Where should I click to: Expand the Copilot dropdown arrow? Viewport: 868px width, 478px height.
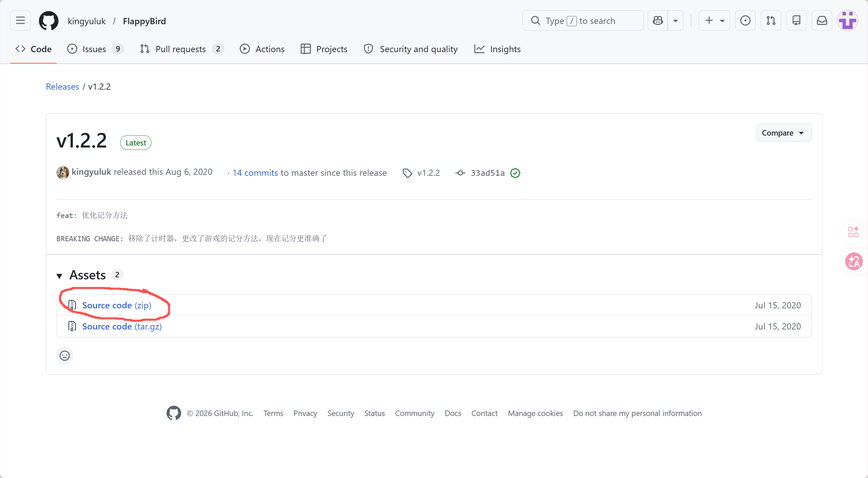[676, 20]
